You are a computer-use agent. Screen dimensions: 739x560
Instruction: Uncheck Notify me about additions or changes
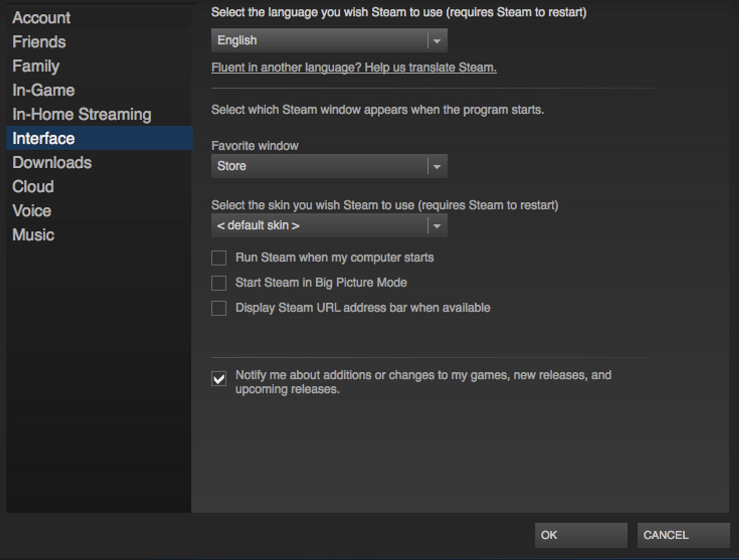[219, 379]
